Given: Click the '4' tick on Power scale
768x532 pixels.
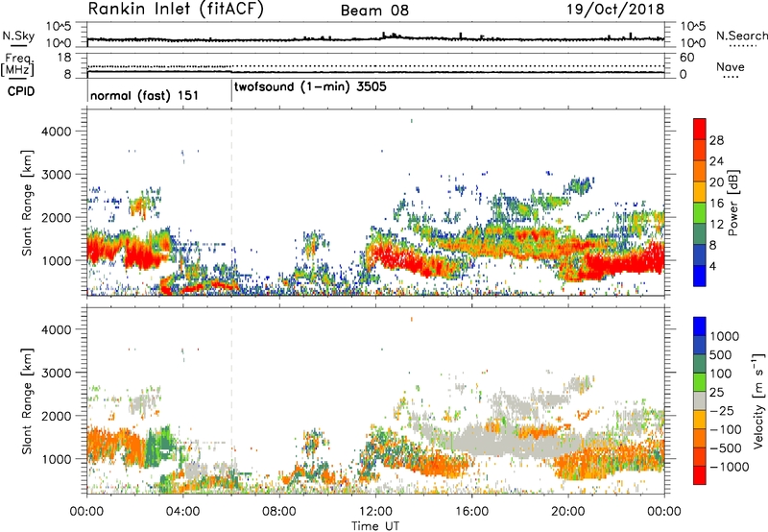Looking at the screenshot, I should click(x=713, y=266).
